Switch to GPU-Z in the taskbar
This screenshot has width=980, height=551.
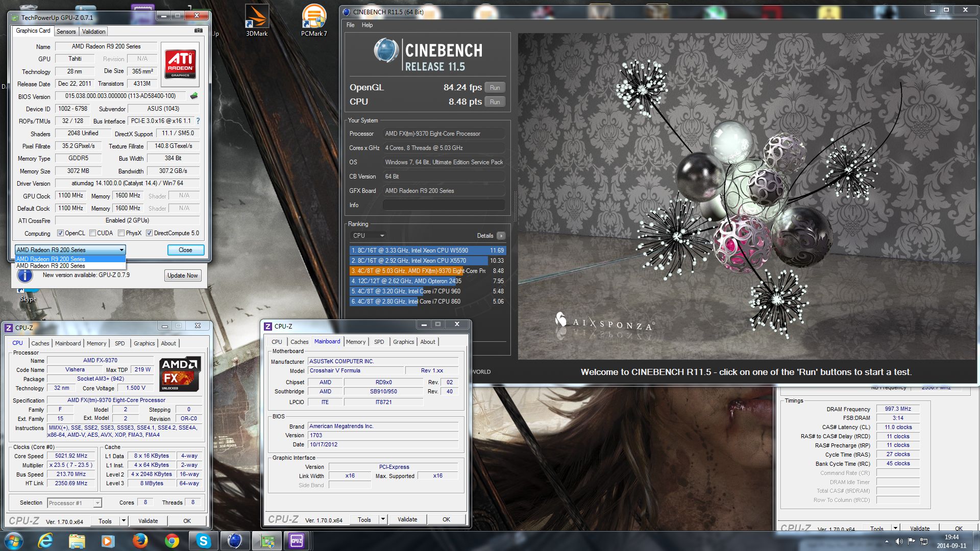click(x=266, y=541)
